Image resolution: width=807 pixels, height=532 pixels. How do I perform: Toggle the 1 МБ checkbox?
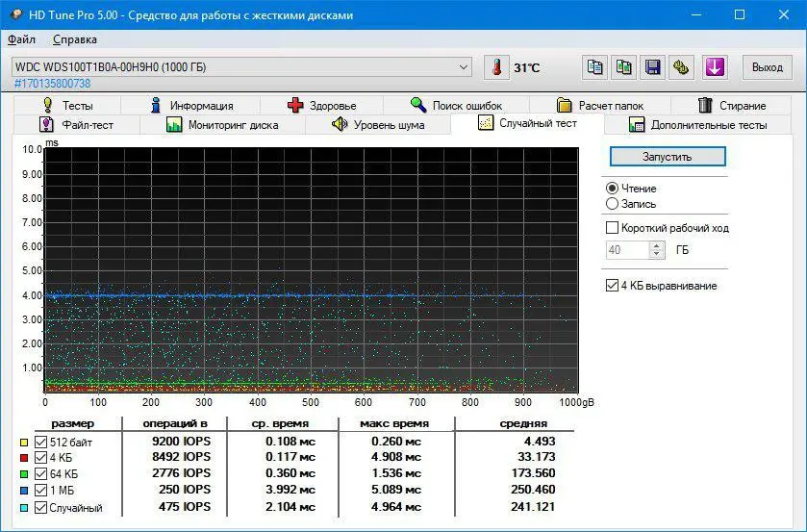tap(40, 491)
